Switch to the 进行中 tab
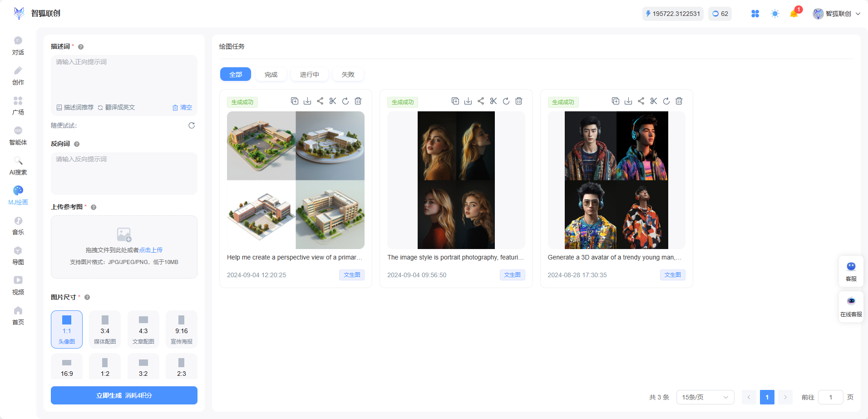868x419 pixels. [310, 75]
